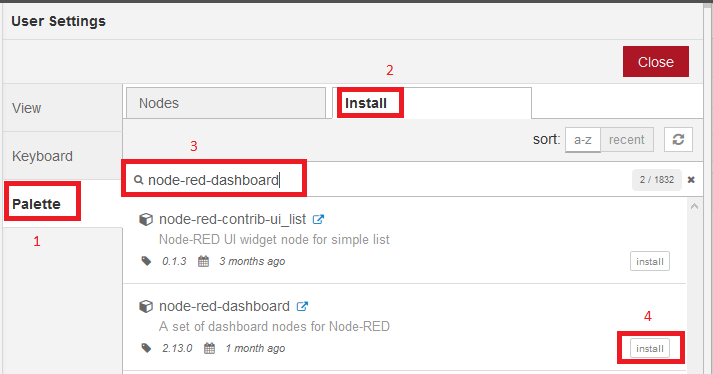Click the search magnifier icon
Screen dimensions: 713x374
point(138,180)
